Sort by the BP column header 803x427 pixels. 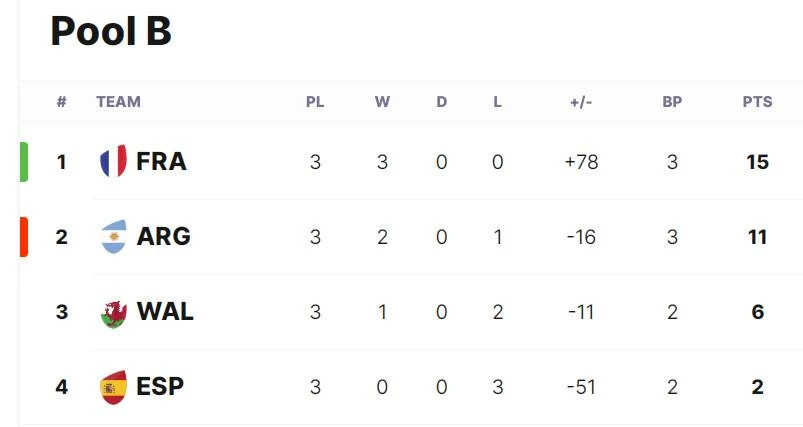point(672,101)
